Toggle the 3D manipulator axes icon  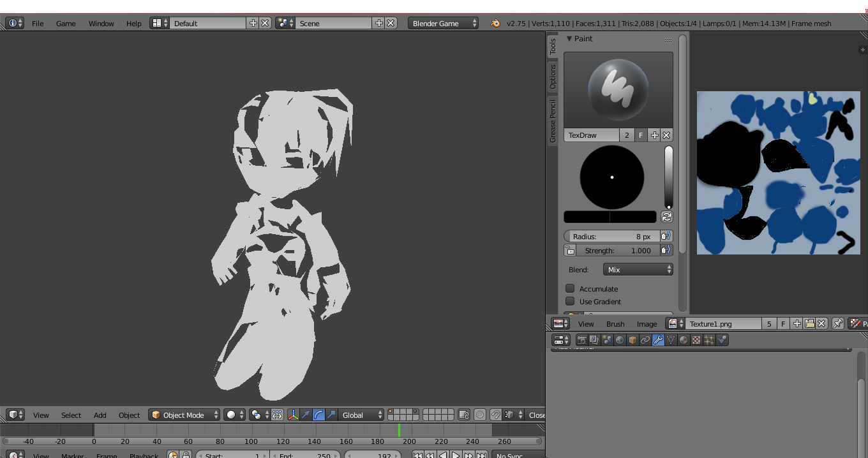point(293,415)
